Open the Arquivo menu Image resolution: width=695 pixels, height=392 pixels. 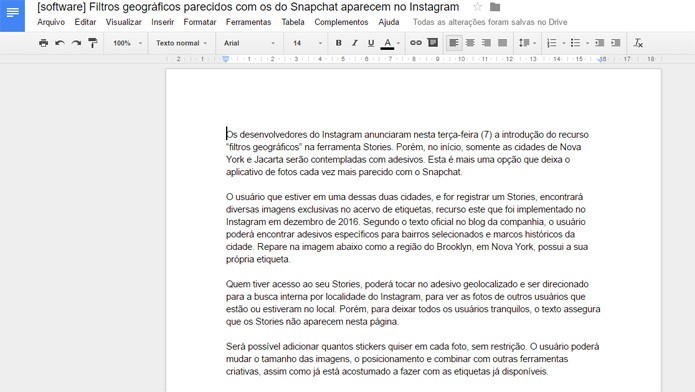pos(51,22)
